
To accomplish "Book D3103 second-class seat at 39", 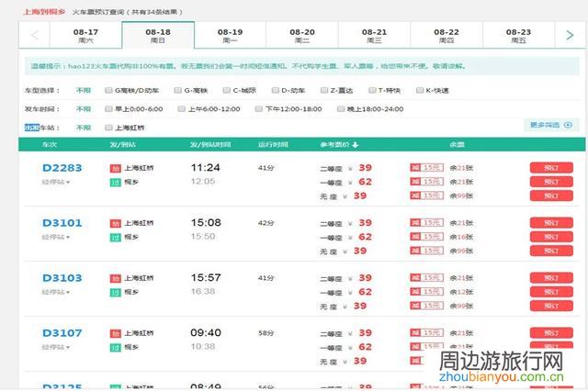I will (551, 278).
